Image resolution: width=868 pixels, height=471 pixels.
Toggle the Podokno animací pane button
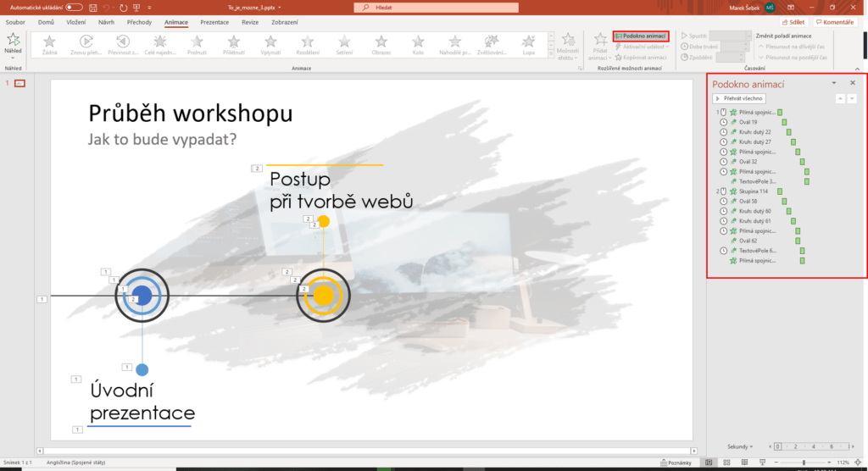point(641,36)
